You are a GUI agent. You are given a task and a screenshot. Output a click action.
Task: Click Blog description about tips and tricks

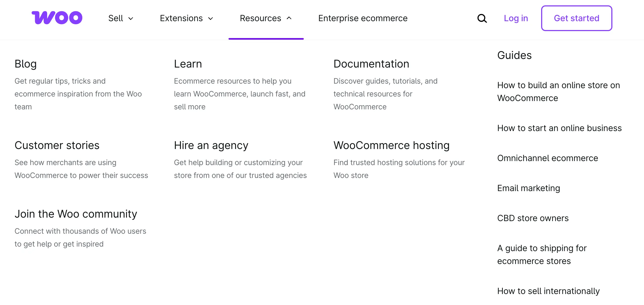pyautogui.click(x=78, y=94)
